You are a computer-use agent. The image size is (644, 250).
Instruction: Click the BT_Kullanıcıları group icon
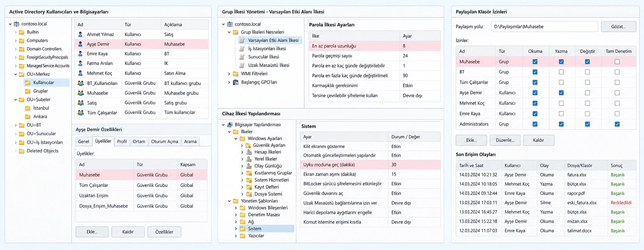point(81,83)
